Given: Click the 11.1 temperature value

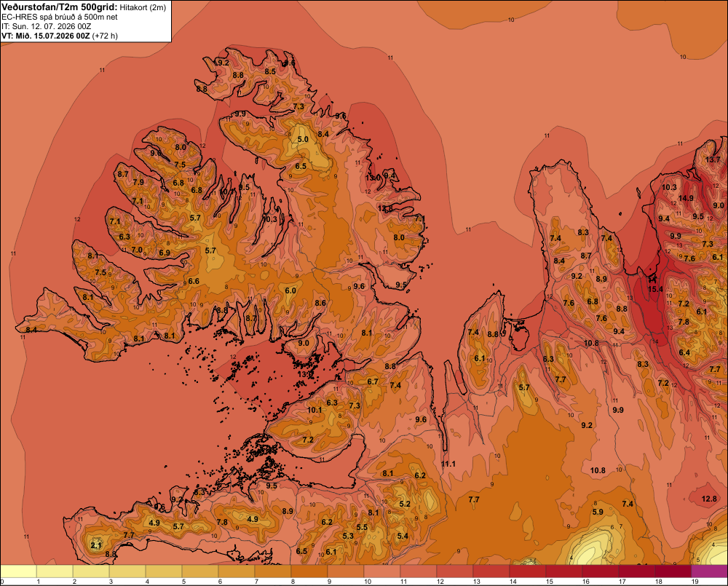Looking at the screenshot, I should (x=448, y=464).
